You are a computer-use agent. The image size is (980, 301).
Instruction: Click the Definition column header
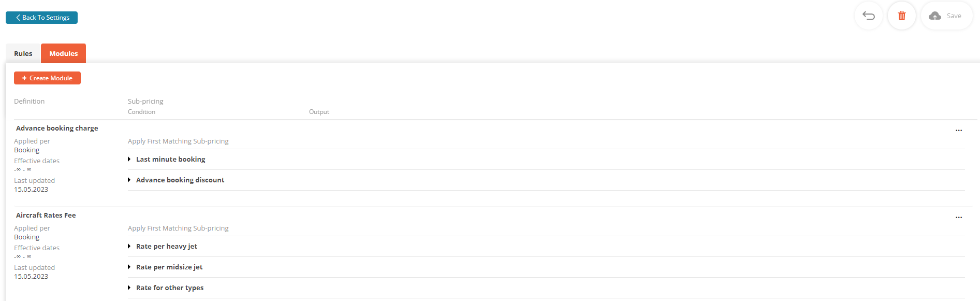pyautogui.click(x=30, y=102)
